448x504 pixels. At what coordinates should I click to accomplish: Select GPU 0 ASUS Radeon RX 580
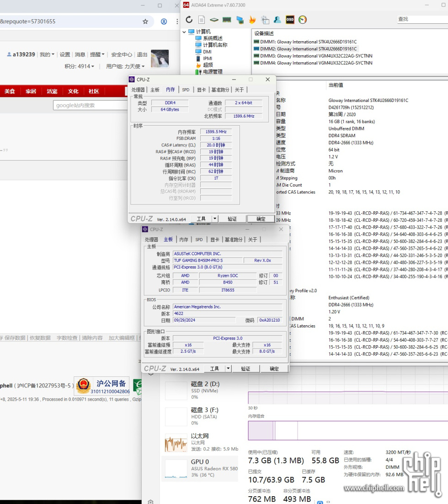point(200,468)
